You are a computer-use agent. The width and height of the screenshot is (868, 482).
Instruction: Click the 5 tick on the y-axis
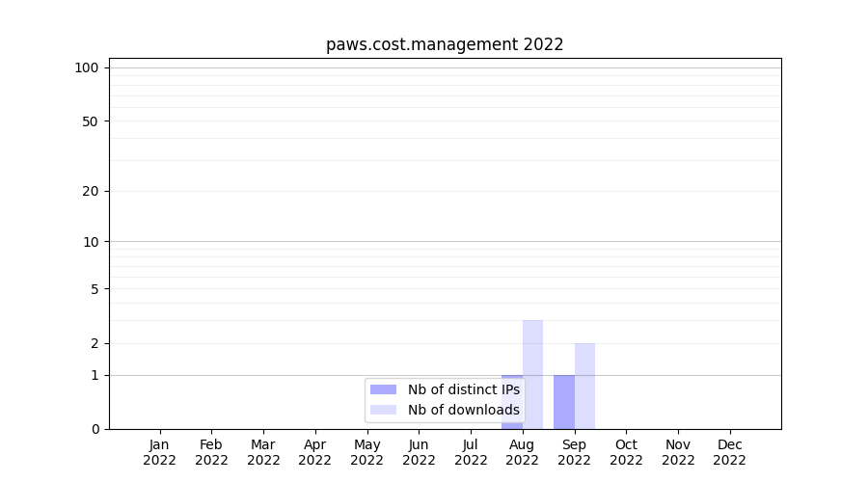(95, 289)
